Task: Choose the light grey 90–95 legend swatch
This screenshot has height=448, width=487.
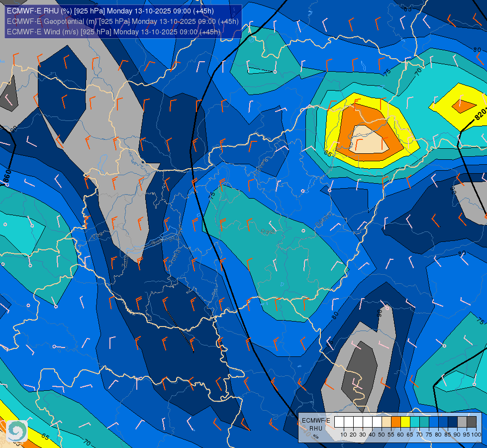Action: [462, 422]
